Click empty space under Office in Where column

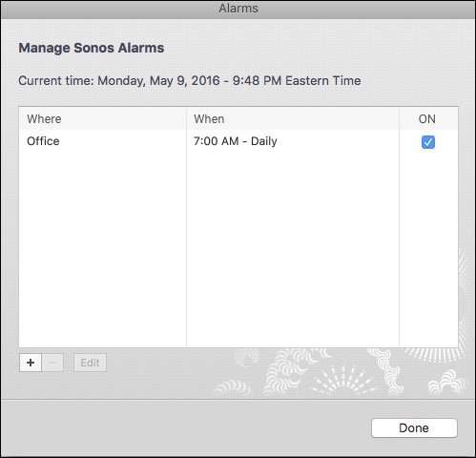point(103,248)
